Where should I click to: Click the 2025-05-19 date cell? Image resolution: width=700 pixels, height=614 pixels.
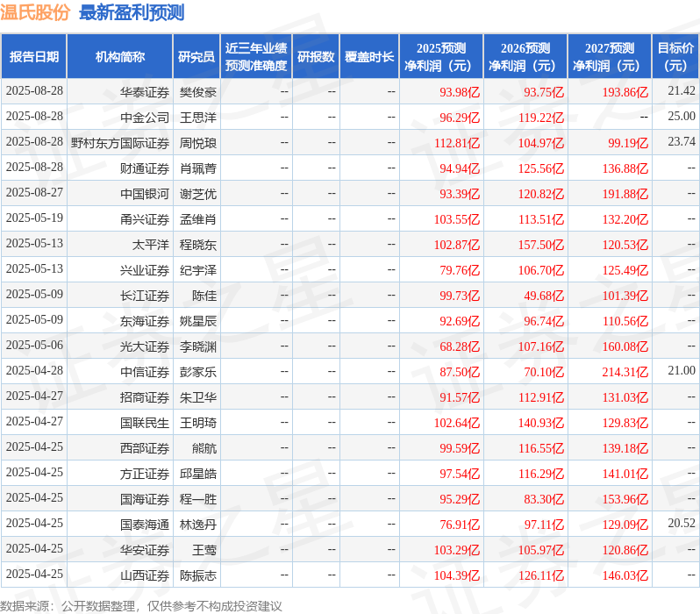34,218
